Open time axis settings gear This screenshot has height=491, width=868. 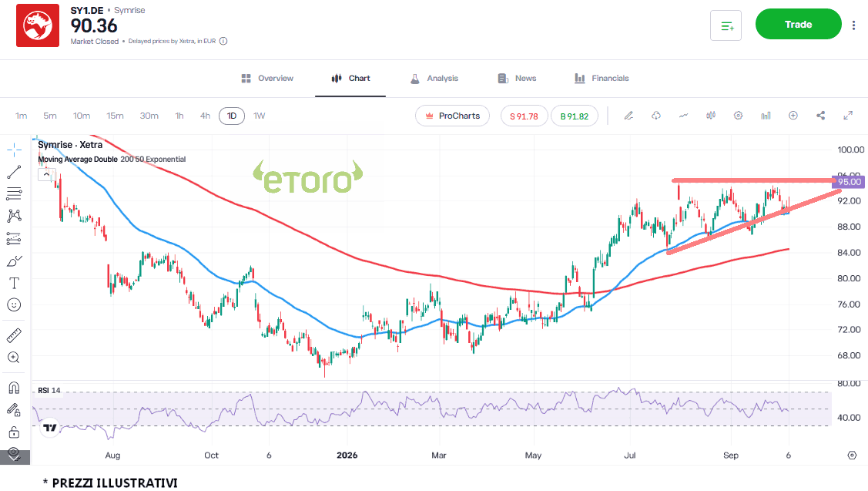tap(852, 455)
